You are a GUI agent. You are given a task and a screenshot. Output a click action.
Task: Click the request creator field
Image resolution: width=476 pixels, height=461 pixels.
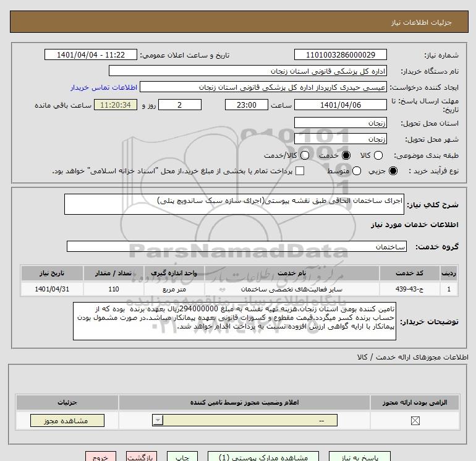pos(263,87)
